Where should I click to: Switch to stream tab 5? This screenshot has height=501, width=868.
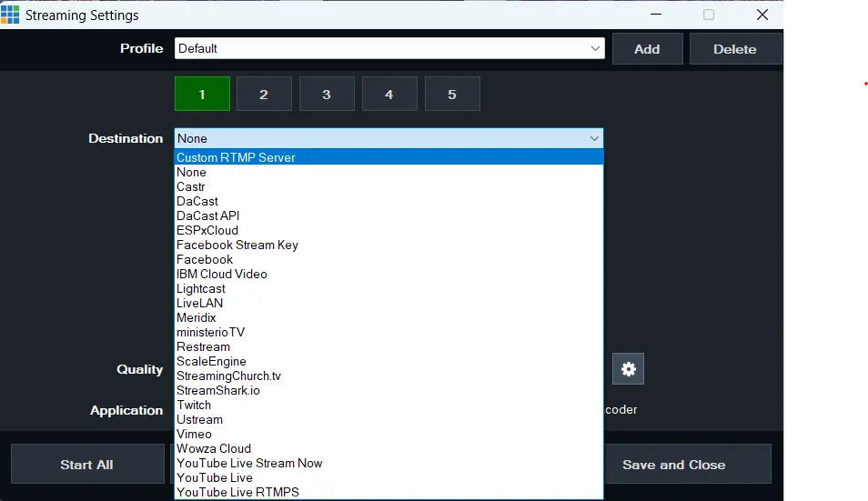point(452,94)
